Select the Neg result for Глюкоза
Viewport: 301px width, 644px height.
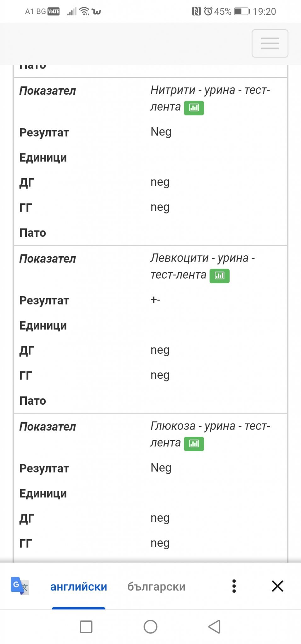point(161,468)
